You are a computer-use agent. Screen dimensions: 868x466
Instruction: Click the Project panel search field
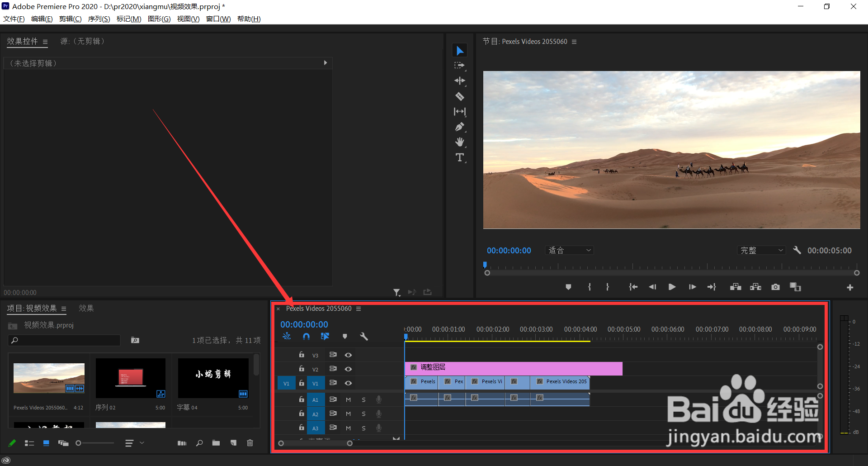(x=64, y=340)
